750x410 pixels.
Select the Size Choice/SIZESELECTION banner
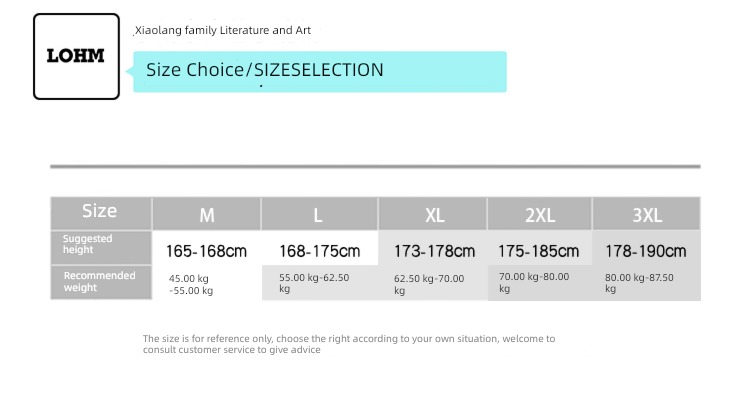[320, 71]
